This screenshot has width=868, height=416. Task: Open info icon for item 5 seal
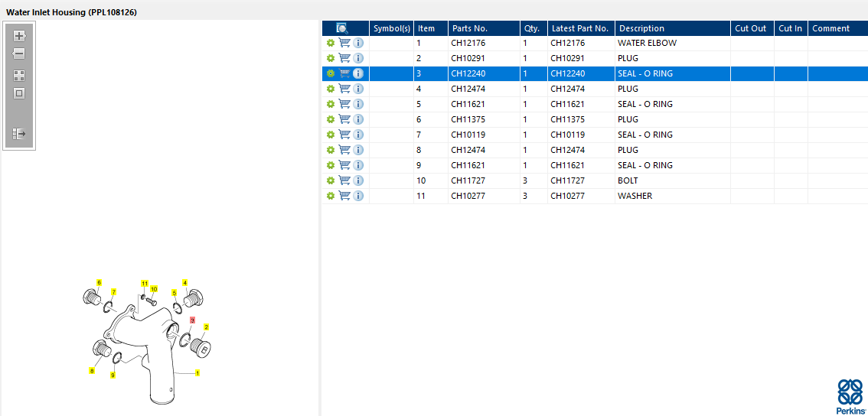click(x=358, y=104)
